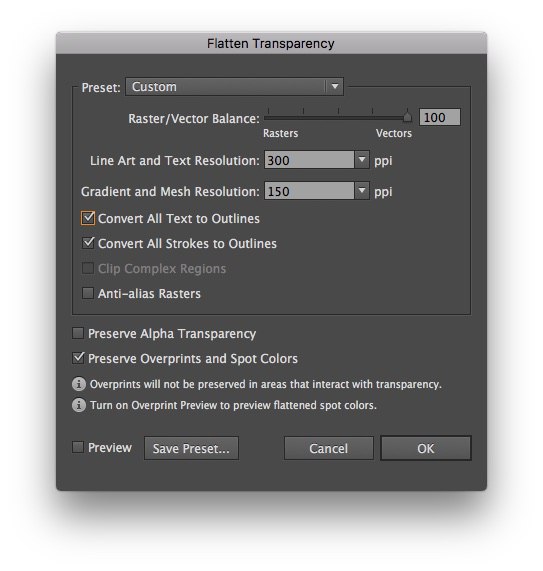Click the 150 ppi gradient resolution field

309,191
